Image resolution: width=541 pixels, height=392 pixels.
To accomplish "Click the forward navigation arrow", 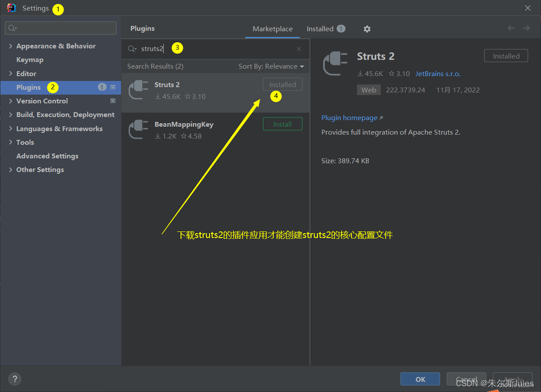I will tap(526, 28).
